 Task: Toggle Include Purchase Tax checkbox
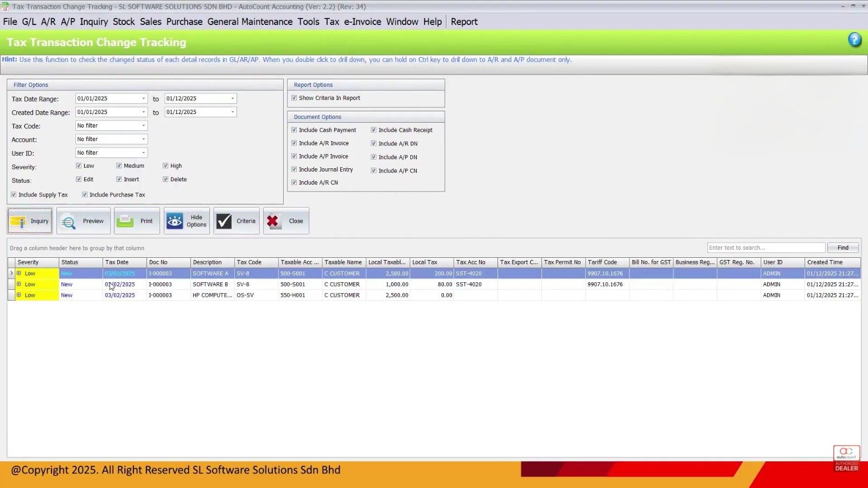(85, 194)
